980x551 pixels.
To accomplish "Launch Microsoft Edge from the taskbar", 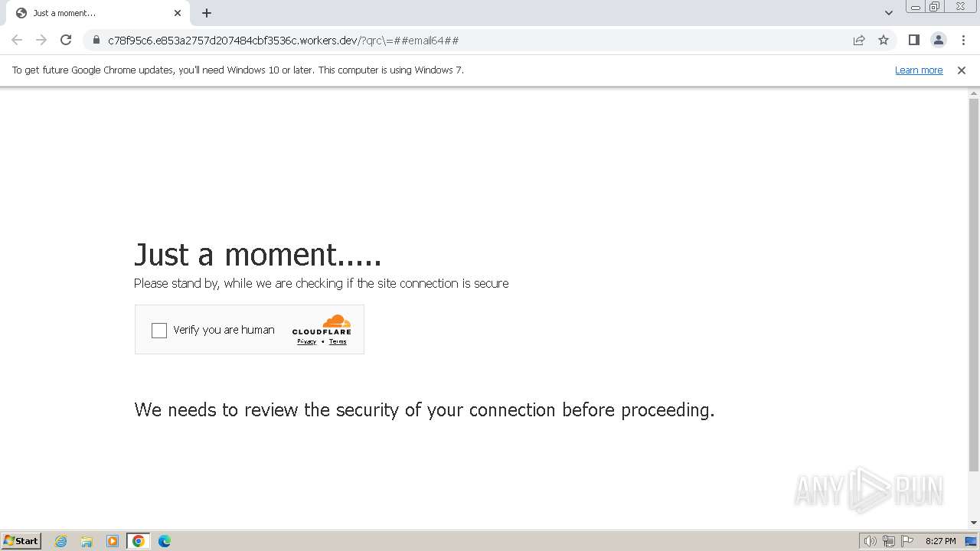I will 164,541.
